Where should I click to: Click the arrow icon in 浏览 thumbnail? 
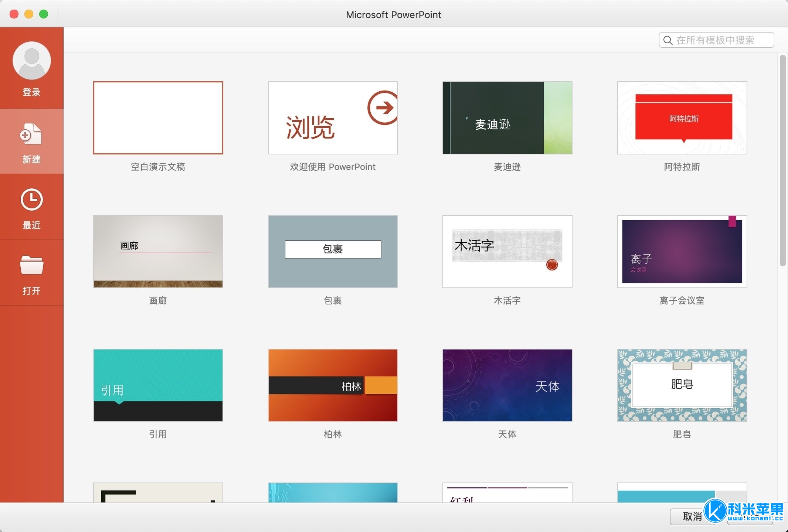coord(383,108)
